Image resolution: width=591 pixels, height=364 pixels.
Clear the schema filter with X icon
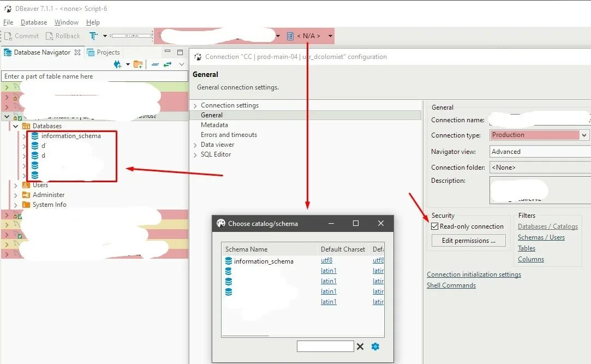click(x=360, y=347)
